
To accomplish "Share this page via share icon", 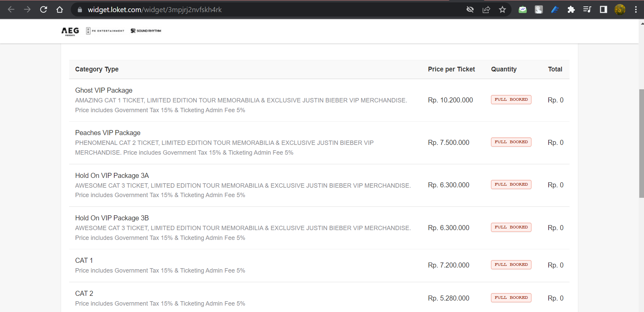I will point(486,9).
